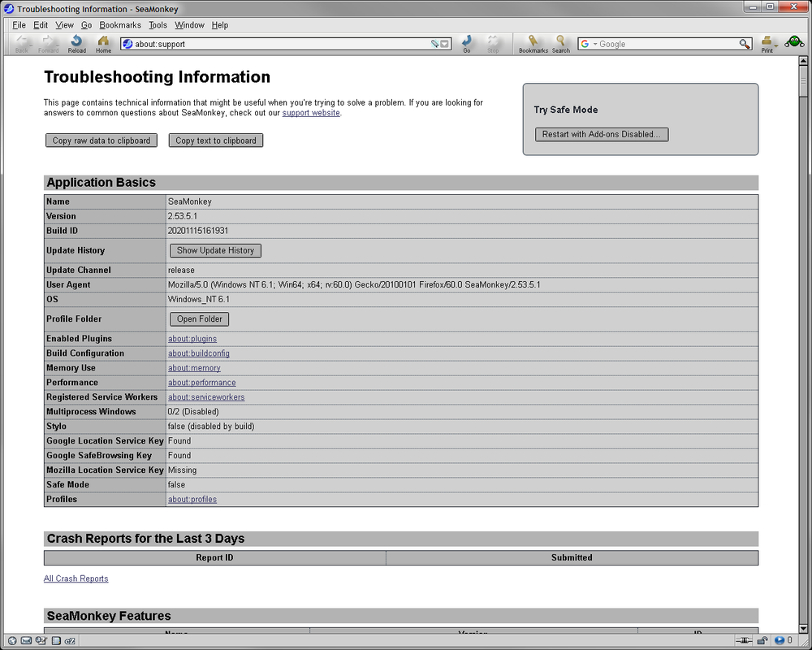The width and height of the screenshot is (812, 650).
Task: Click the SeaMonkey throbber logo
Action: (794, 42)
